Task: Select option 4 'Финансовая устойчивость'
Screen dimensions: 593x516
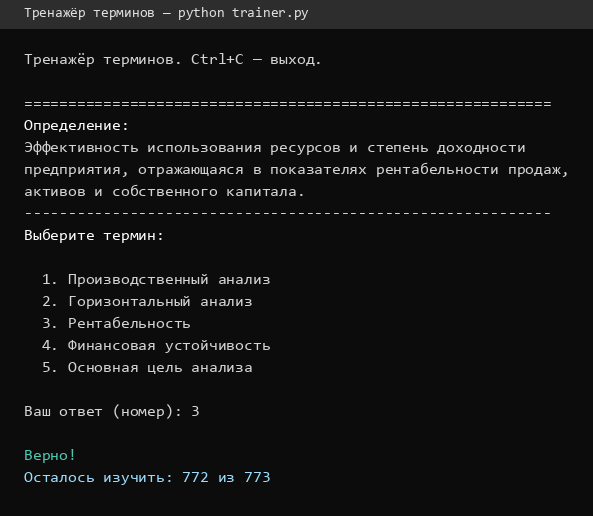Action: click(x=156, y=345)
